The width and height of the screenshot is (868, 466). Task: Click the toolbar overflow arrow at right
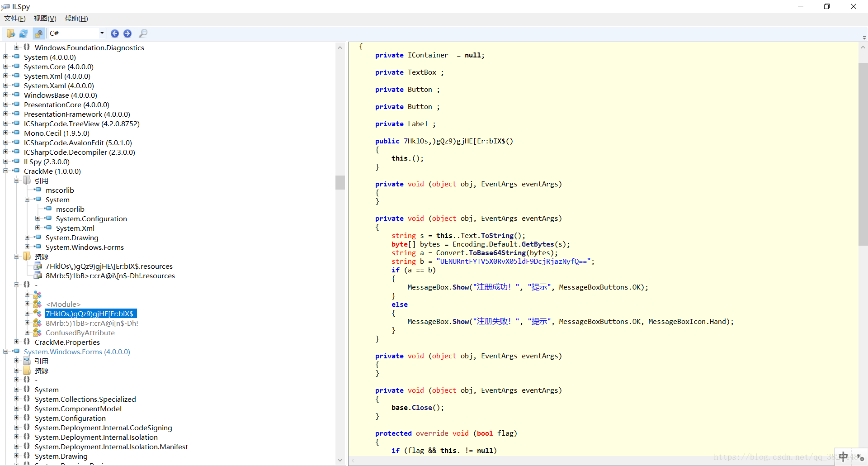click(864, 37)
